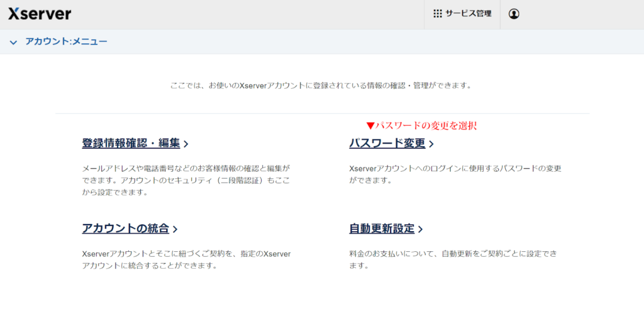The height and width of the screenshot is (311, 644).
Task: Open the 登録情報確認・編集 link
Action: [x=131, y=144]
